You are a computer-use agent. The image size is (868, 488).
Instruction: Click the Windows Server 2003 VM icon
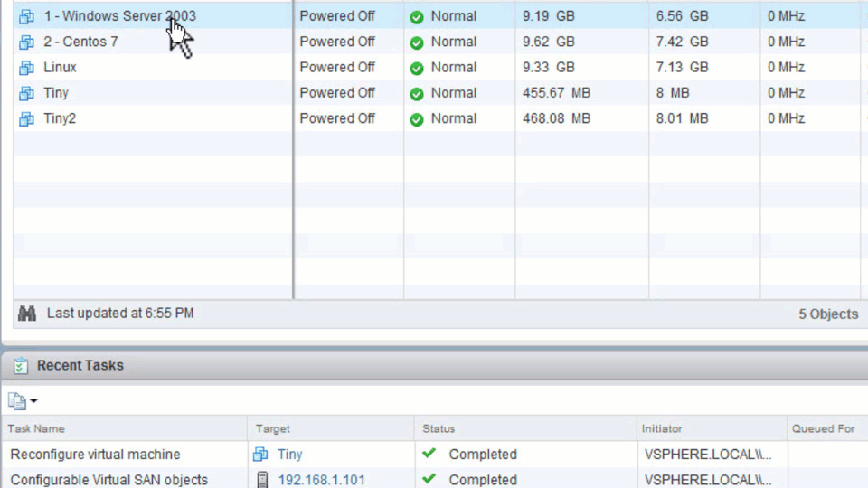point(27,16)
